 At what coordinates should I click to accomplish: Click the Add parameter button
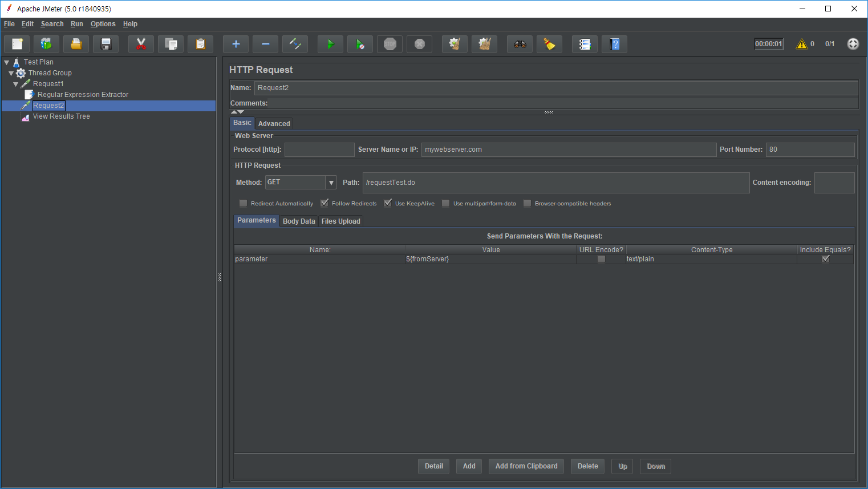pos(469,466)
